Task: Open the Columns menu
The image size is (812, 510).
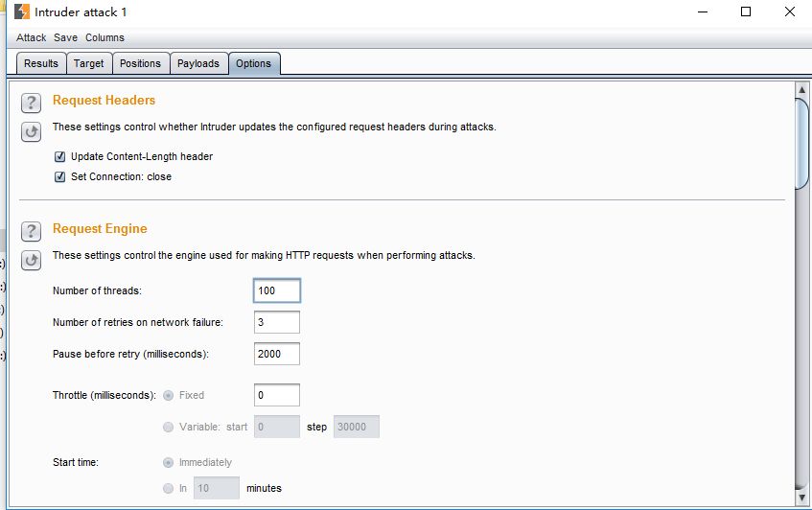Action: coord(104,37)
